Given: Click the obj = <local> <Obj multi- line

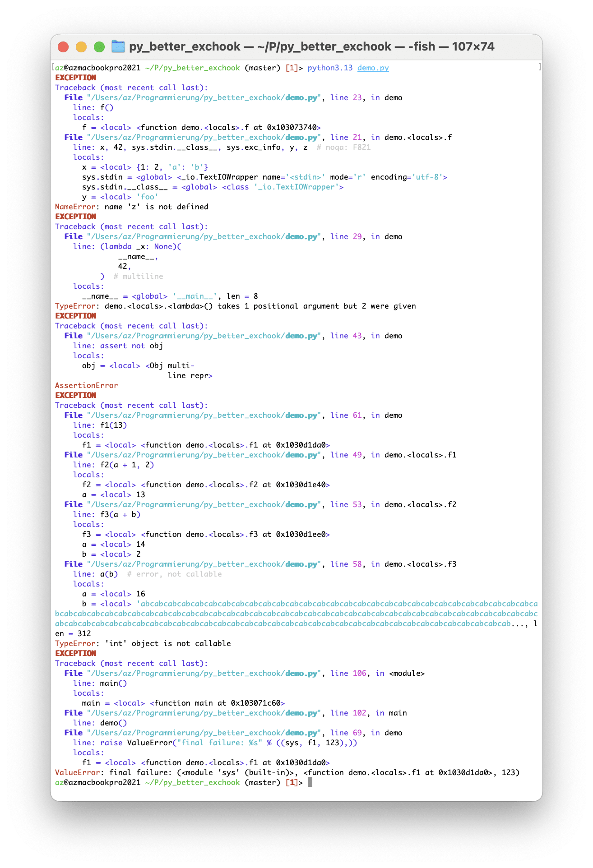Looking at the screenshot, I should 138,365.
